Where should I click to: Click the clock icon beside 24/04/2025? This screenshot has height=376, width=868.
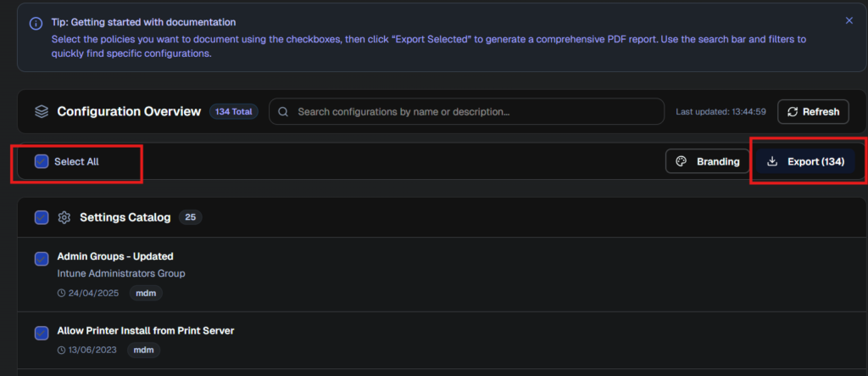coord(61,293)
